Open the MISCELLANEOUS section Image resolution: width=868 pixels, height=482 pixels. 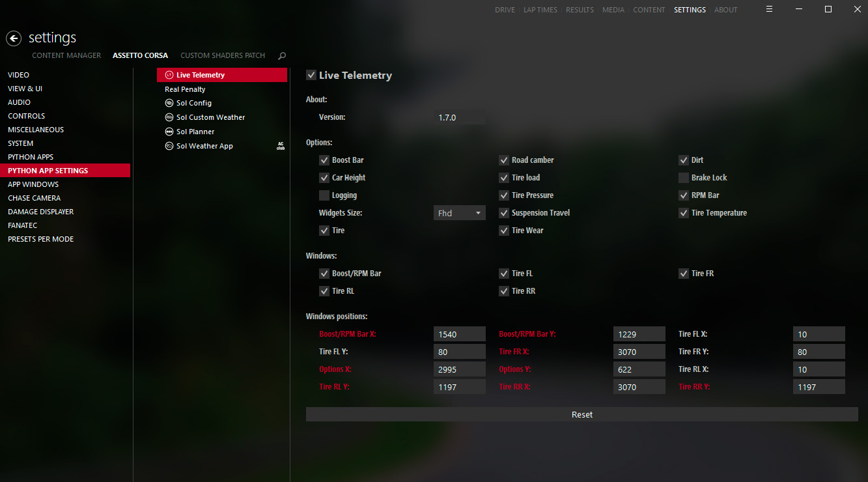65,130
